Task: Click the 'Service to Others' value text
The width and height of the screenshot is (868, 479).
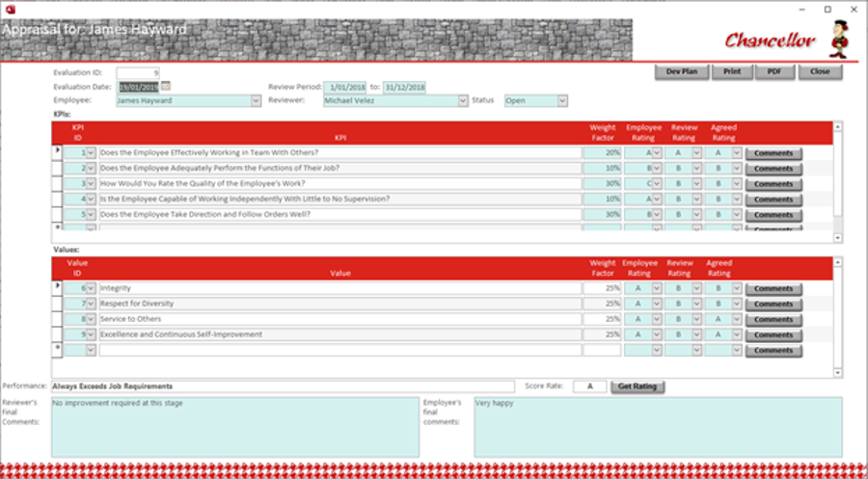Action: [130, 319]
